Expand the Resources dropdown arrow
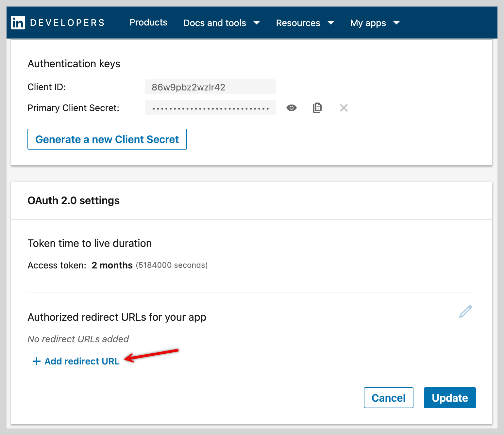 331,23
